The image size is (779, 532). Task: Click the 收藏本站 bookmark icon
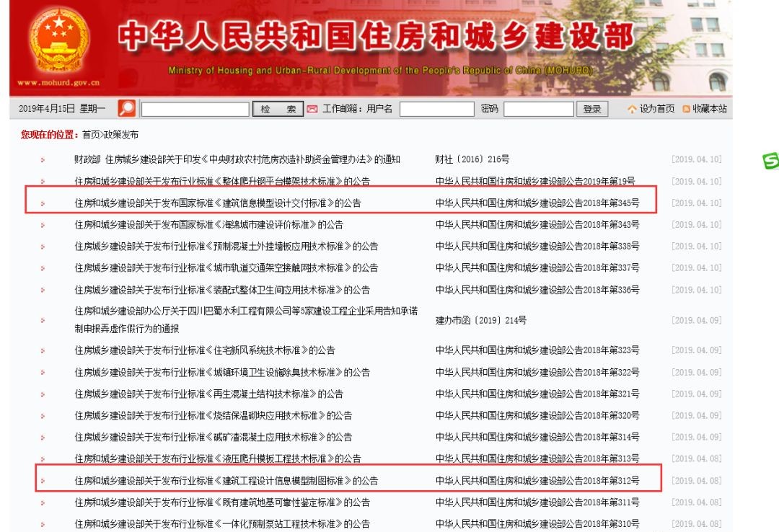pyautogui.click(x=686, y=109)
